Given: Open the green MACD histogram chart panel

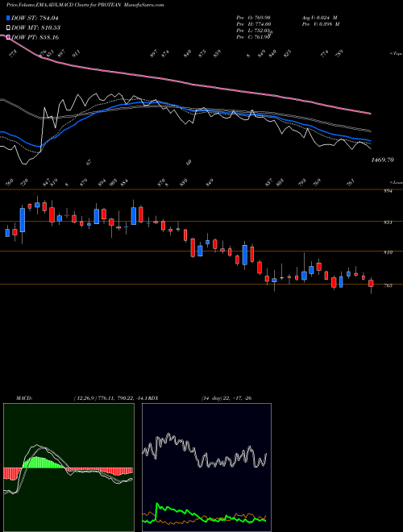Looking at the screenshot, I should (69, 468).
